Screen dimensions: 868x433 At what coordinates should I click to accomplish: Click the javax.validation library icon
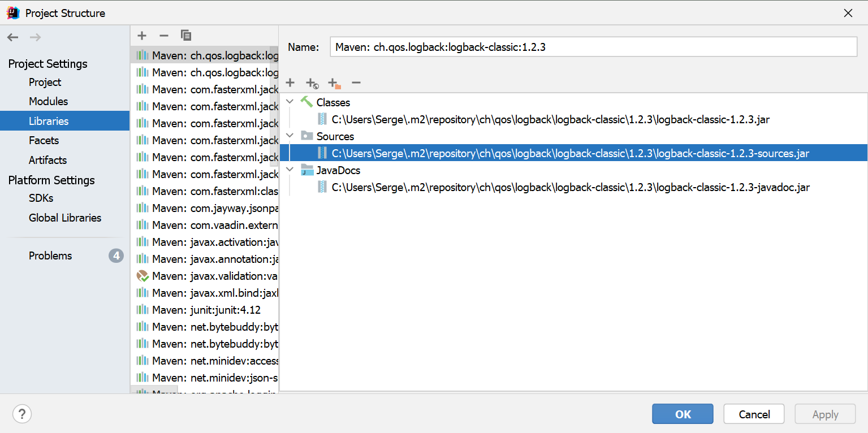click(142, 276)
